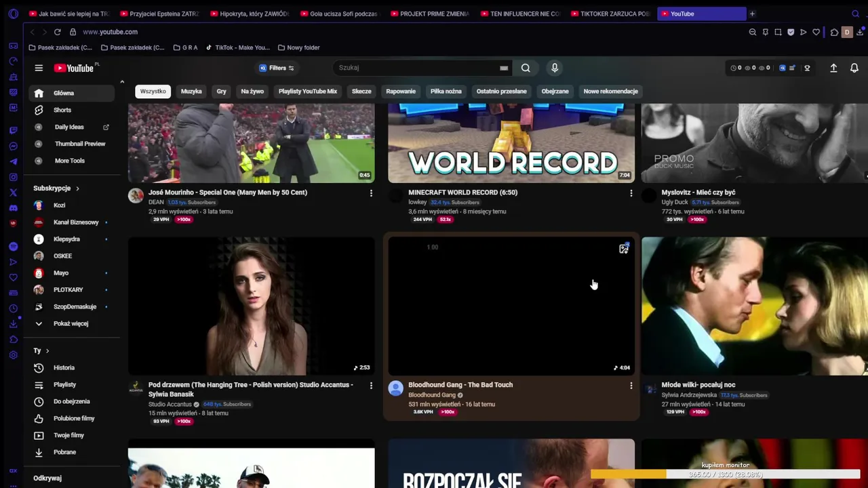Expand Pokaż więcej in subscriptions

[x=71, y=323]
